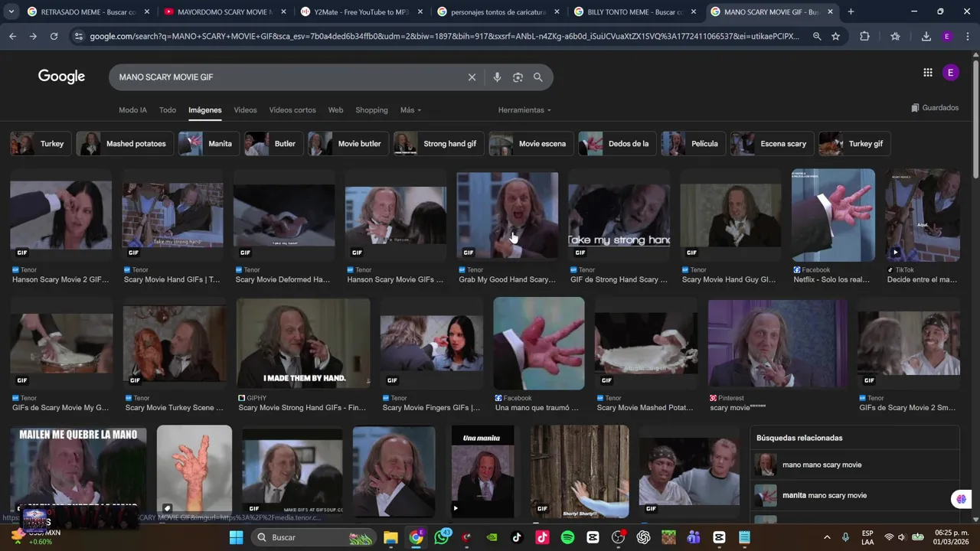Reload the current page
The height and width of the screenshot is (551, 980).
pos(54,36)
